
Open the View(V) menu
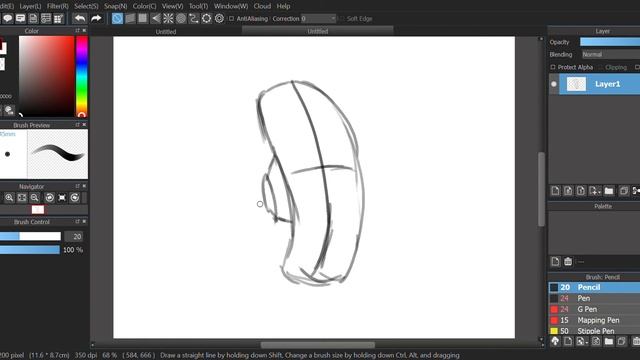(172, 6)
